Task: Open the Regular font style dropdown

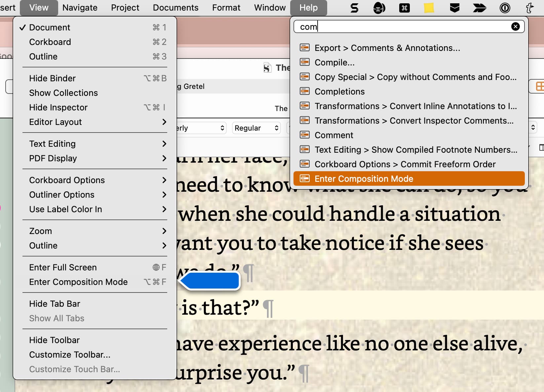Action: pyautogui.click(x=256, y=128)
